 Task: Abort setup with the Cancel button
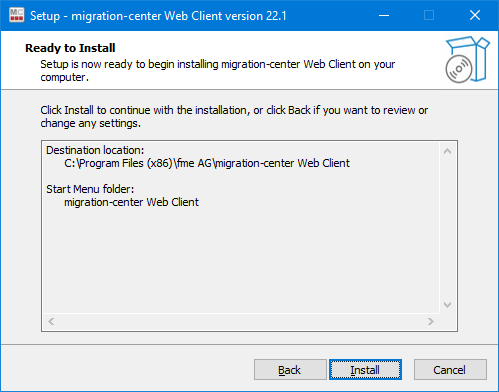[450, 370]
